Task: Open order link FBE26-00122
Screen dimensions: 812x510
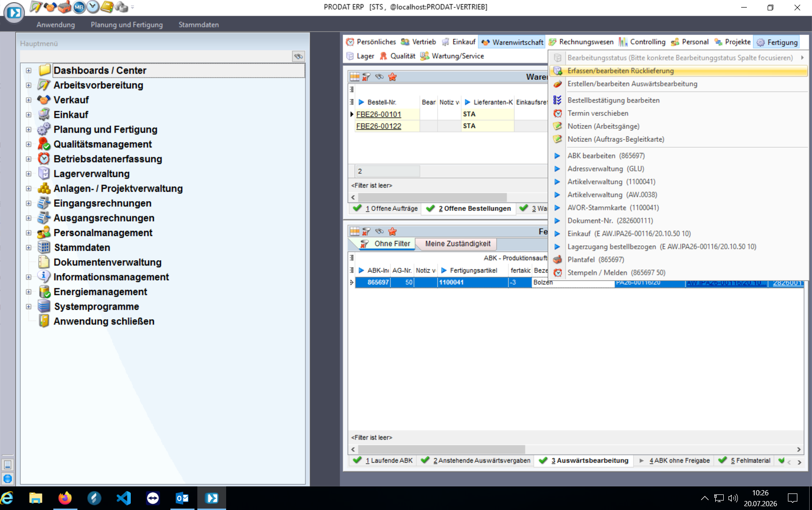Action: [x=379, y=126]
